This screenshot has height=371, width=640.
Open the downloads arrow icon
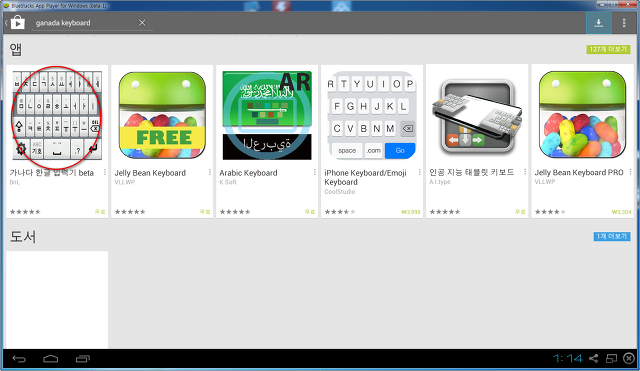(599, 23)
